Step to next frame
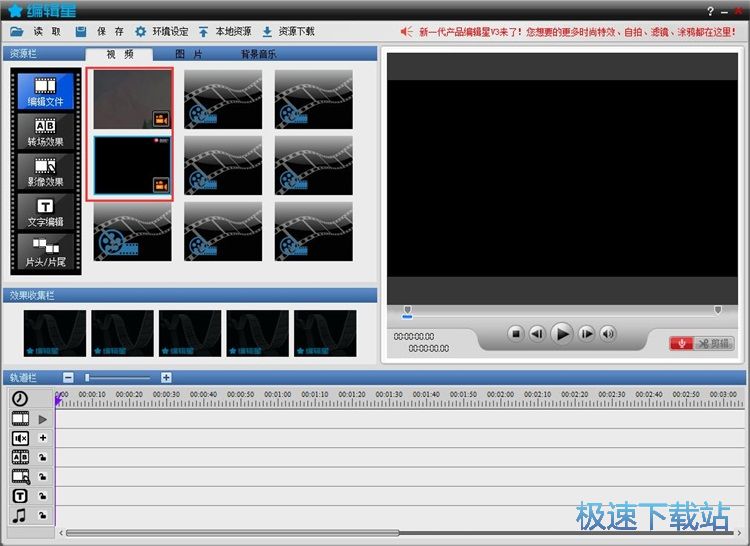The height and width of the screenshot is (546, 750). pos(586,334)
